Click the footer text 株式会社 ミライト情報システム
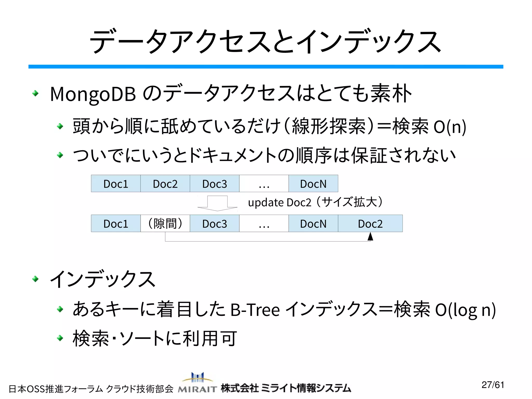This screenshot has width=532, height=399. pos(286,388)
